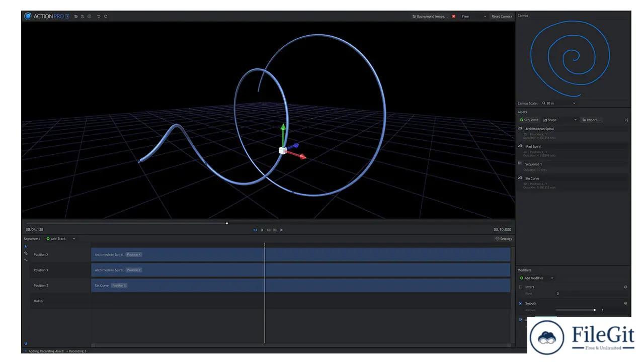Image resolution: width=644 pixels, height=362 pixels.
Task: Click the Sequence asset button
Action: pyautogui.click(x=529, y=120)
